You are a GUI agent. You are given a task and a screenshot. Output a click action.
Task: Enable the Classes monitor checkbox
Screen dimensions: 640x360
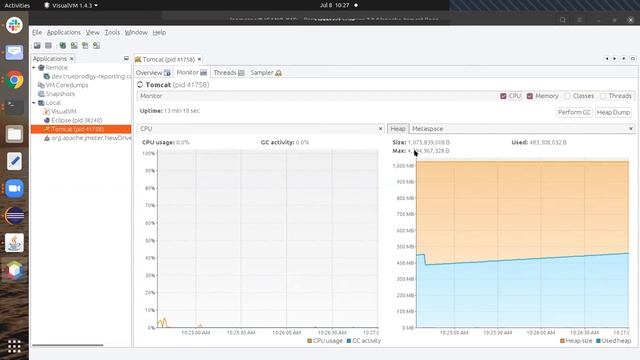click(x=567, y=96)
